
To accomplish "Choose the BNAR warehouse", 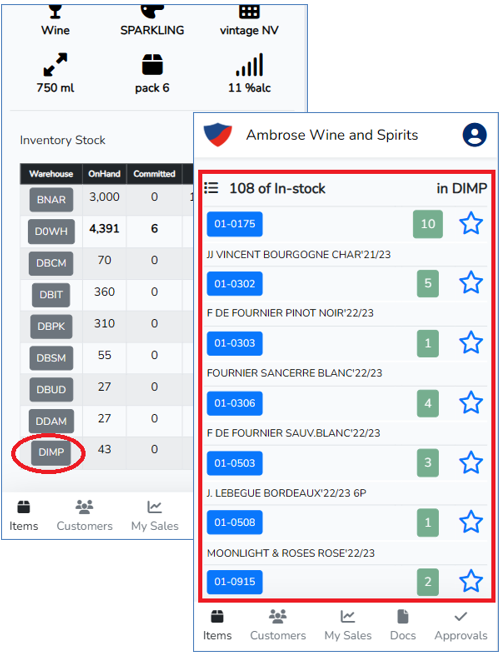I will 51,200.
